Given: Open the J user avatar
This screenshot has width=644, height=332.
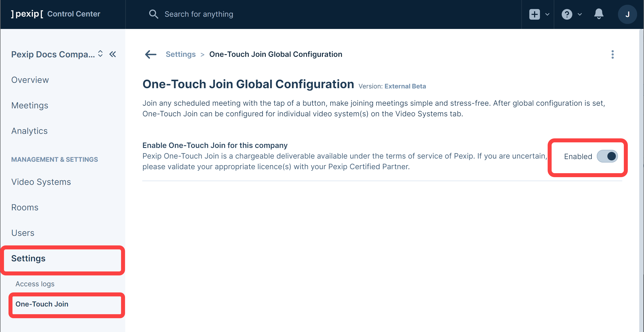Looking at the screenshot, I should (x=627, y=14).
